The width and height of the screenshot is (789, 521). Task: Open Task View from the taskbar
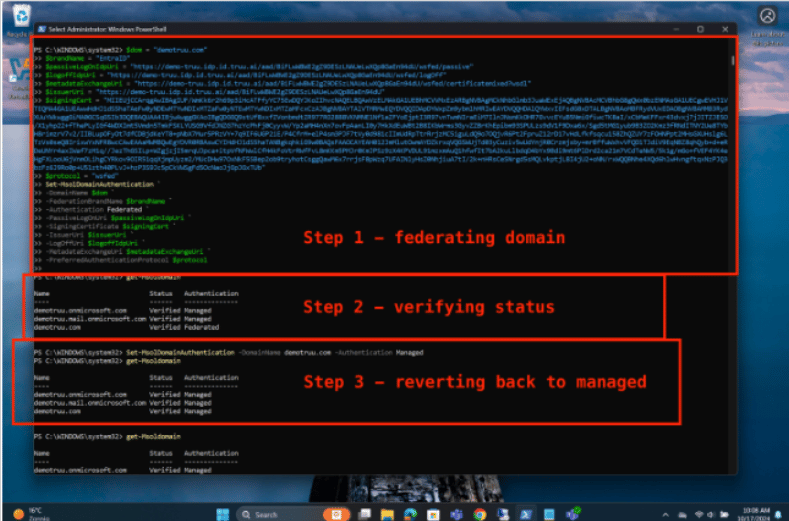(364, 514)
